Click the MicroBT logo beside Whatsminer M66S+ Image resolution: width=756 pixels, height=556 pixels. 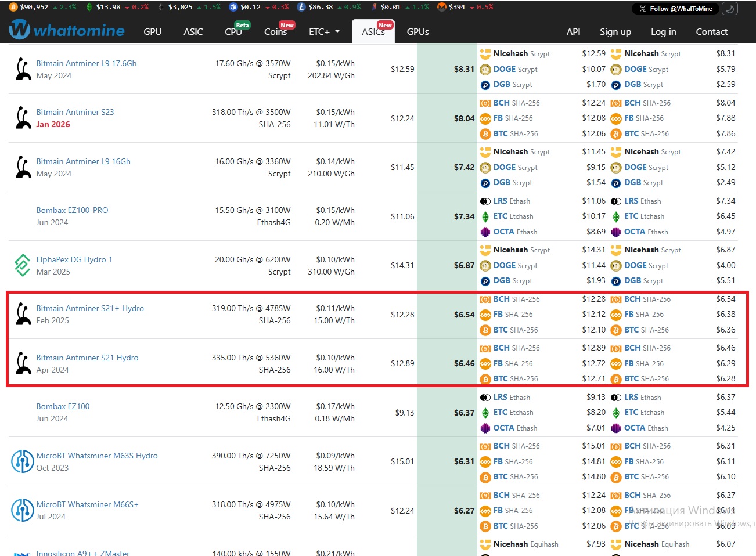(x=23, y=510)
